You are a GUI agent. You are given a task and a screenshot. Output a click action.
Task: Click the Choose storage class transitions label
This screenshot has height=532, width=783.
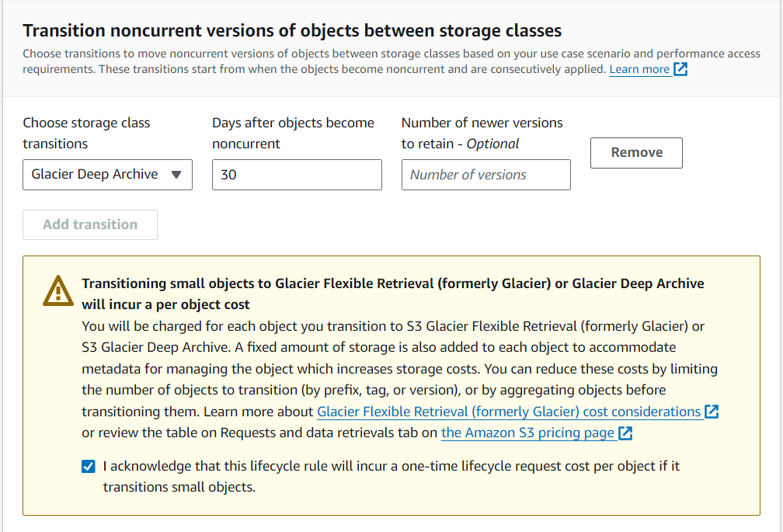(86, 134)
